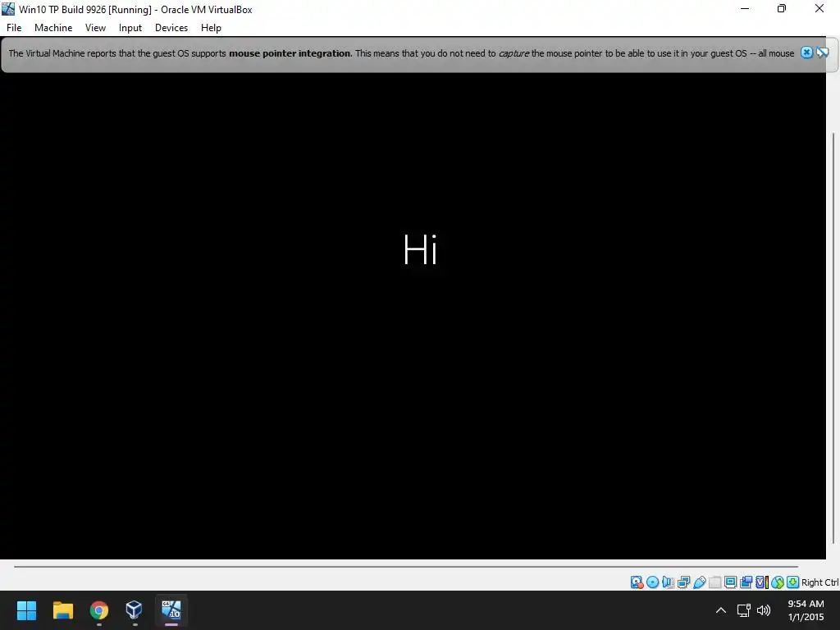Close the VirtualBox VM window
The height and width of the screenshot is (630, 840).
819,9
